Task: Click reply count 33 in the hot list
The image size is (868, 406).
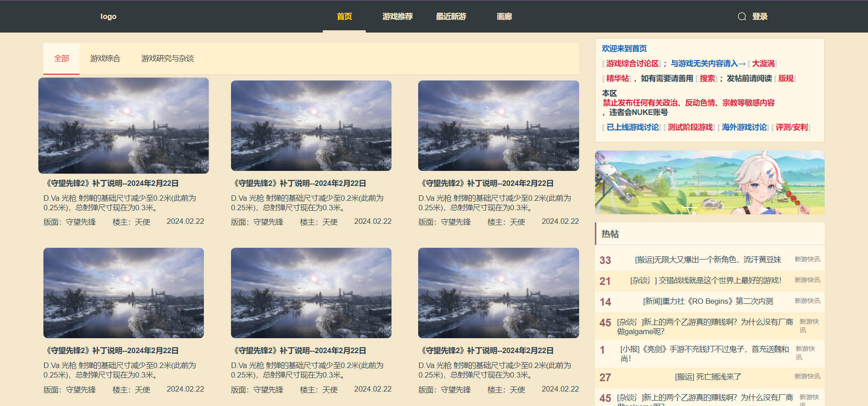Action: click(x=605, y=260)
